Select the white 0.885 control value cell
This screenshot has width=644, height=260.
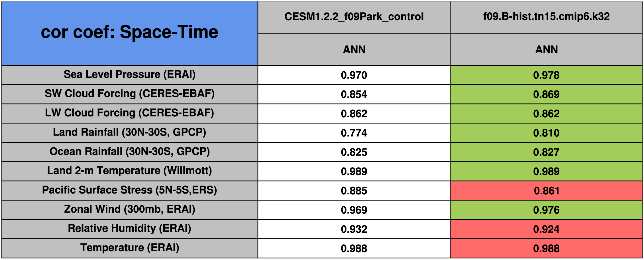pyautogui.click(x=354, y=191)
